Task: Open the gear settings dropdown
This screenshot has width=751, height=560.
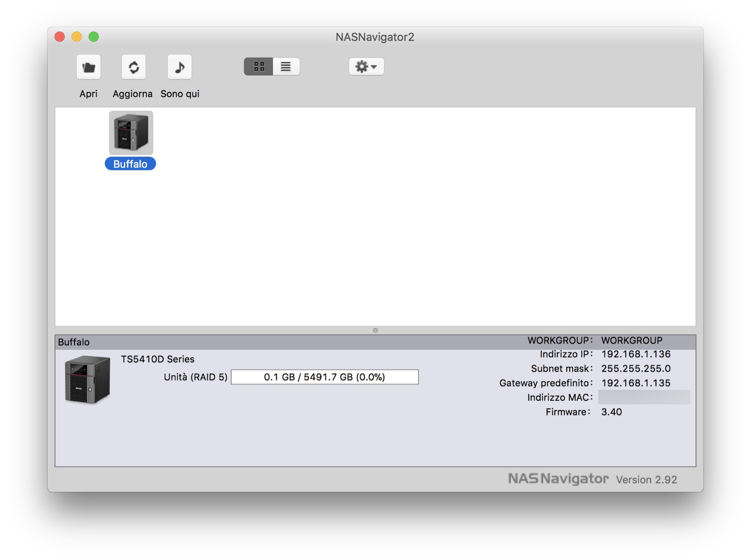Action: (x=366, y=67)
